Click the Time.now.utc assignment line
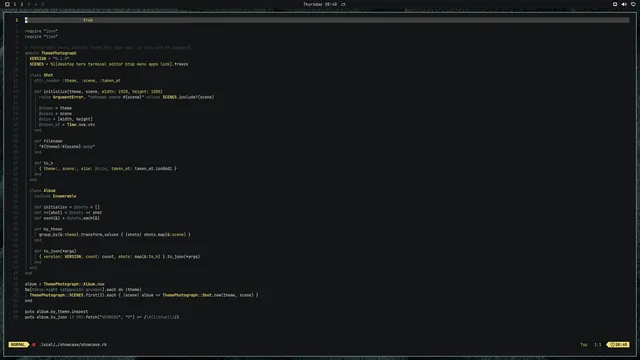This screenshot has height=360, width=640. 67,125
